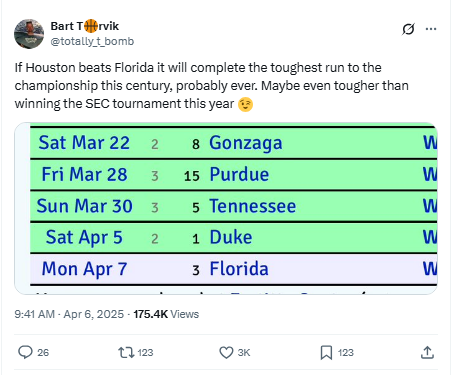The width and height of the screenshot is (451, 375).
Task: Bookmark this post
Action: pyautogui.click(x=326, y=353)
